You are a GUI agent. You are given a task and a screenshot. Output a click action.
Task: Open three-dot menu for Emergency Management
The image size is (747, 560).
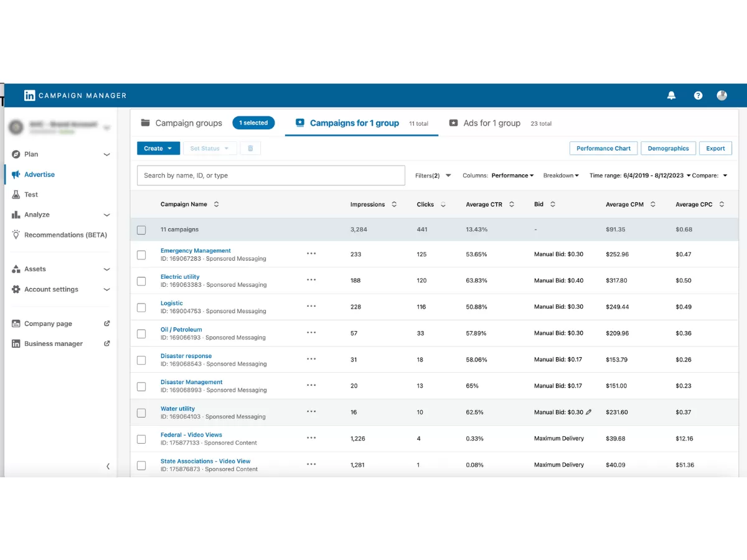pos(311,254)
